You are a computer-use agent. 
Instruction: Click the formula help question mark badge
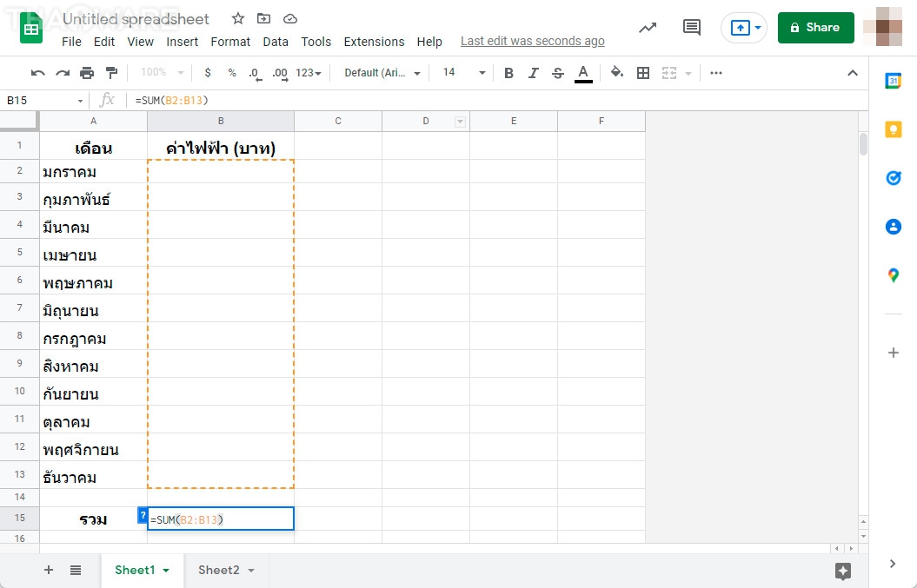point(143,516)
